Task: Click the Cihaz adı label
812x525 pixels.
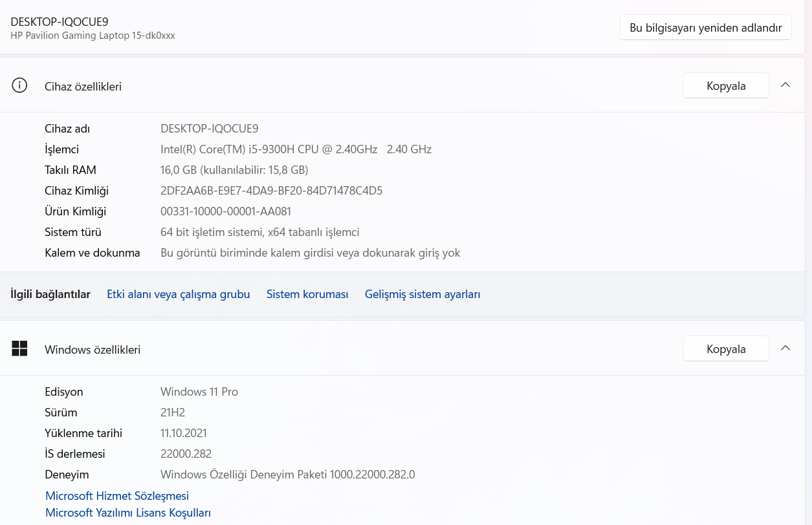Action: coord(67,129)
